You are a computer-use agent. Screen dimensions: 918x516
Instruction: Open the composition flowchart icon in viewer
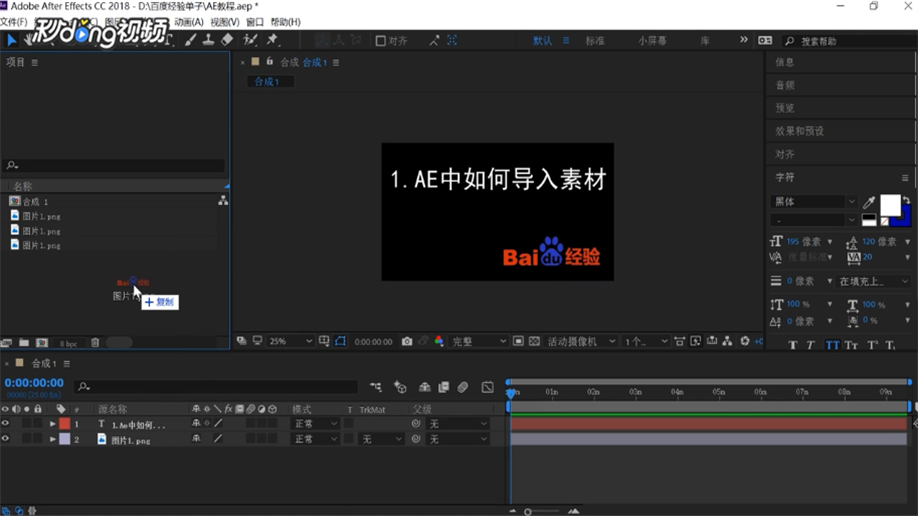[x=727, y=341]
